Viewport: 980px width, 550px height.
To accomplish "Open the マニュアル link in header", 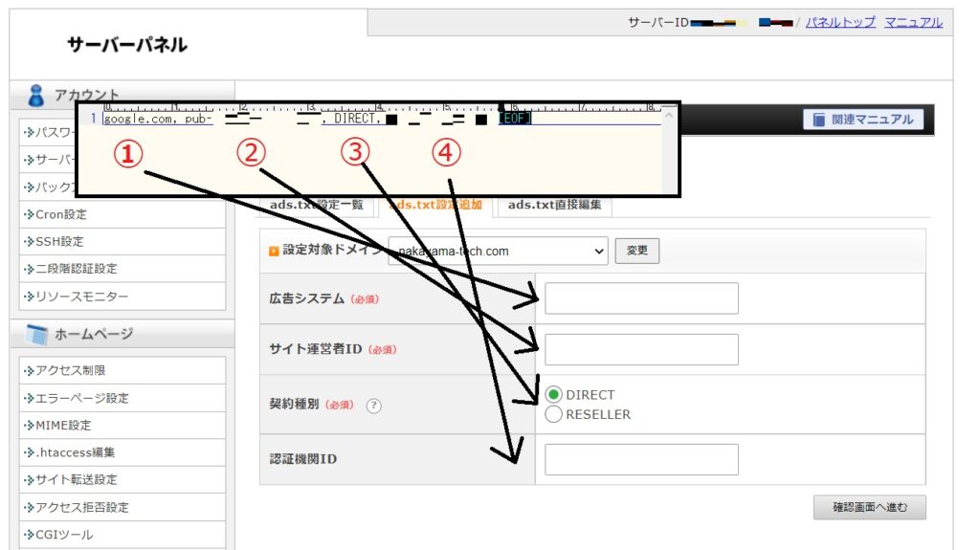I will [x=913, y=22].
